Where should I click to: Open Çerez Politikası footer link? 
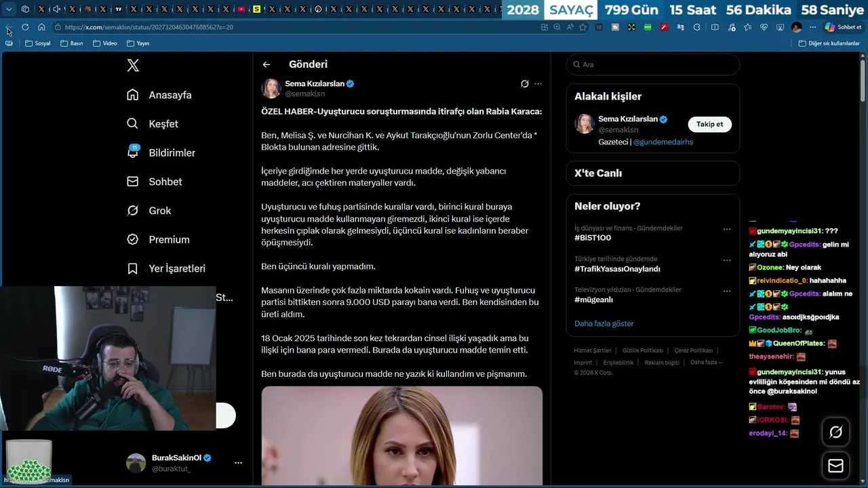(x=693, y=350)
